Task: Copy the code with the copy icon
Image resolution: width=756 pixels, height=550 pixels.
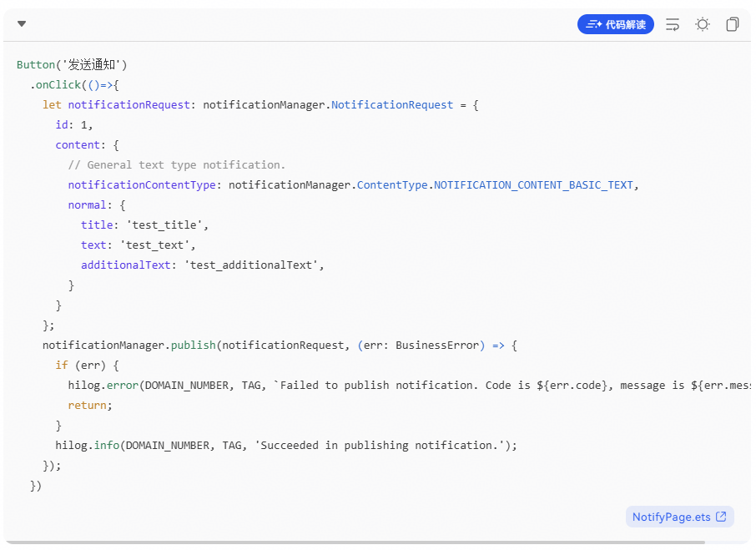Action: [x=733, y=24]
